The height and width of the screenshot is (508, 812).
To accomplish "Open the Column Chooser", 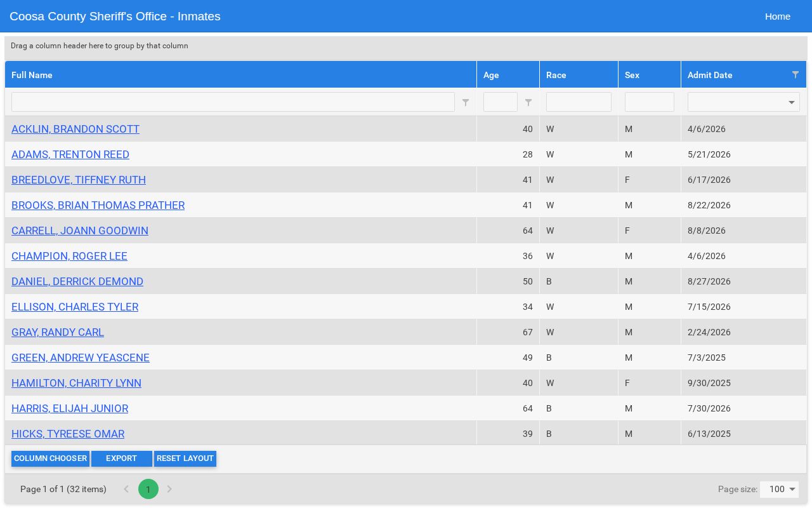I will coord(50,458).
